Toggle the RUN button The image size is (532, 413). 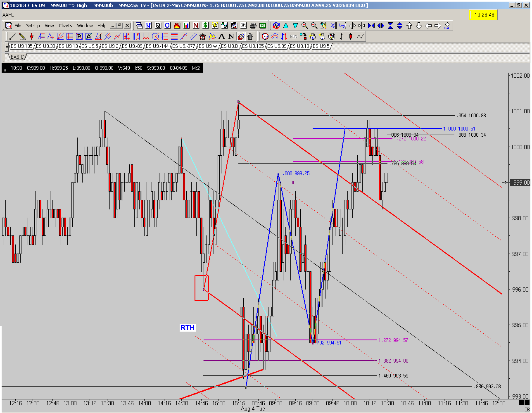click(x=294, y=36)
